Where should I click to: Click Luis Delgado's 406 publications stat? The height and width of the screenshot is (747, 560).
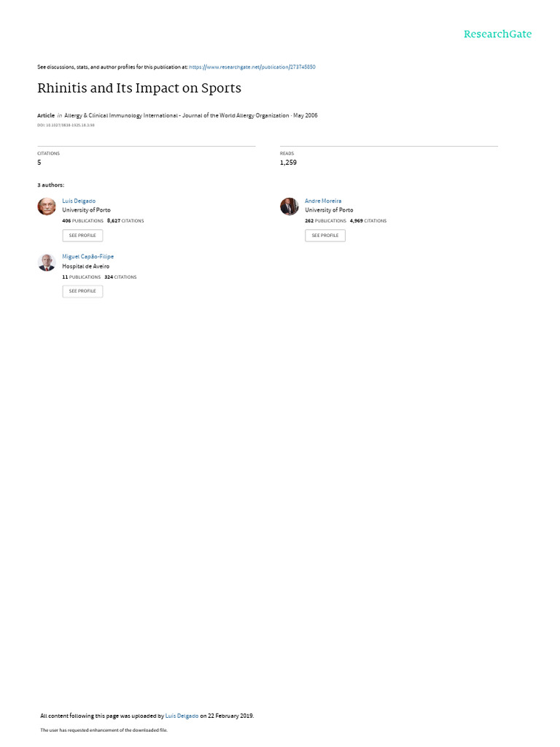coord(83,221)
